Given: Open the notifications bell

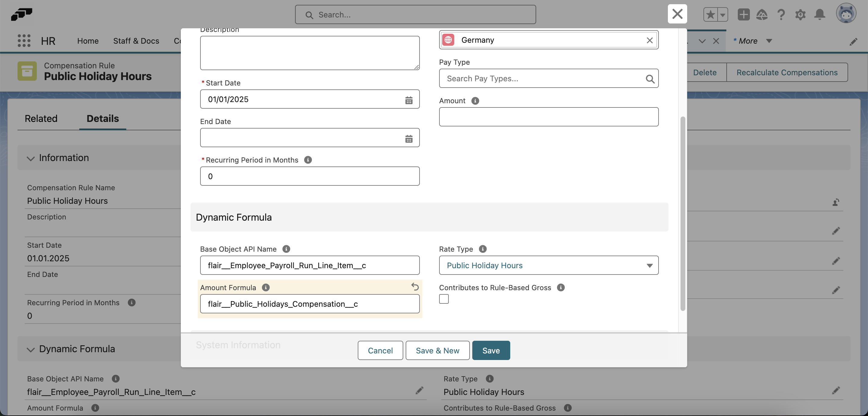Looking at the screenshot, I should click(x=820, y=14).
